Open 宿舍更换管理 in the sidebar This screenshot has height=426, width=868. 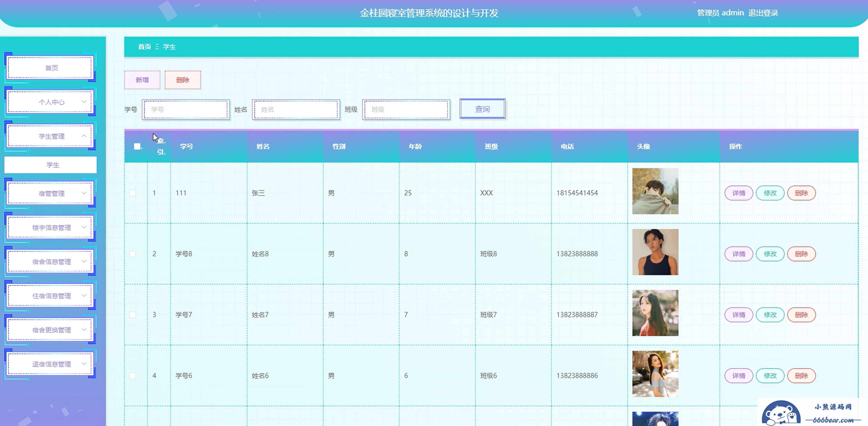tap(51, 330)
